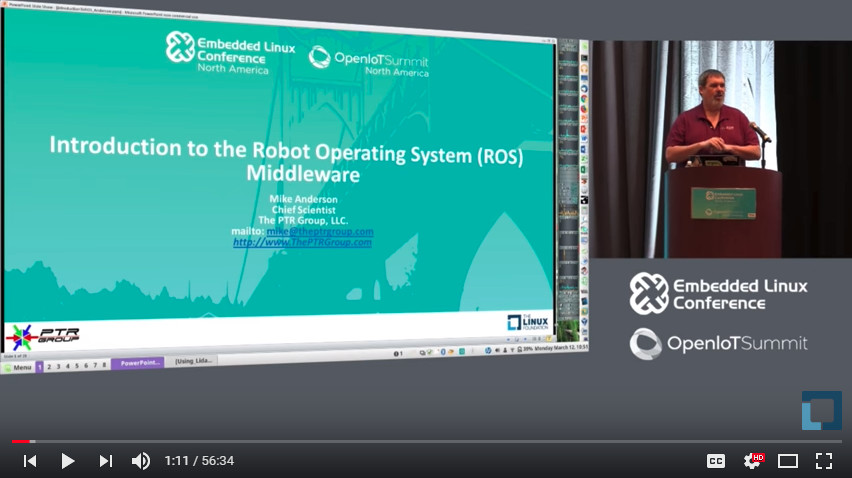Click the 1:11 / 56:34 time display
The height and width of the screenshot is (478, 852).
(x=199, y=461)
